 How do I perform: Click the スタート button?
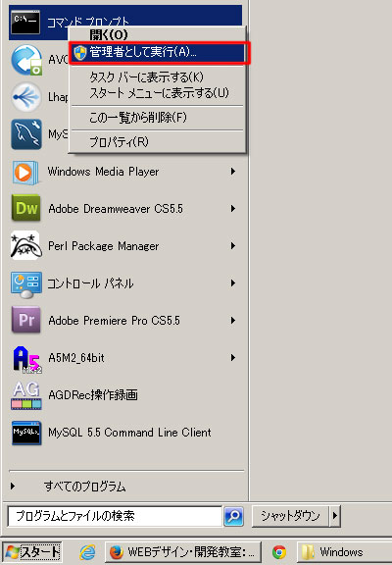[x=32, y=552]
